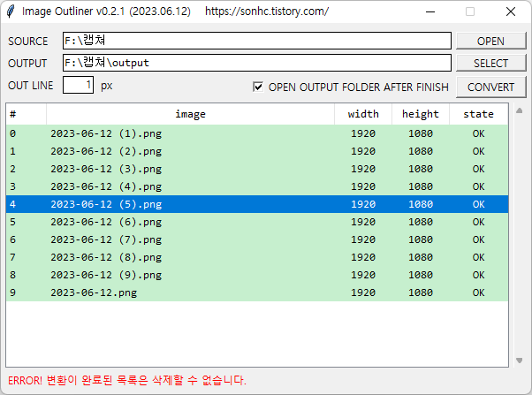Image resolution: width=532 pixels, height=395 pixels.
Task: Click the 'height' column header
Action: [x=421, y=114]
